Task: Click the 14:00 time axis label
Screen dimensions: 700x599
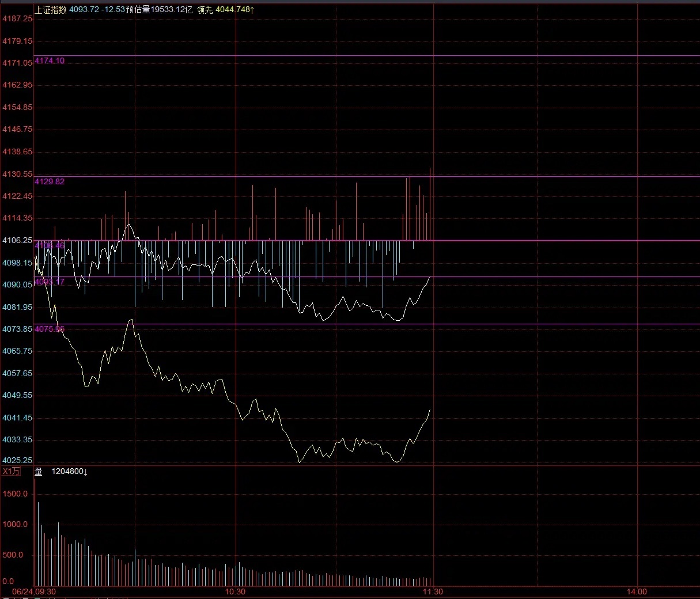Action: click(x=637, y=592)
